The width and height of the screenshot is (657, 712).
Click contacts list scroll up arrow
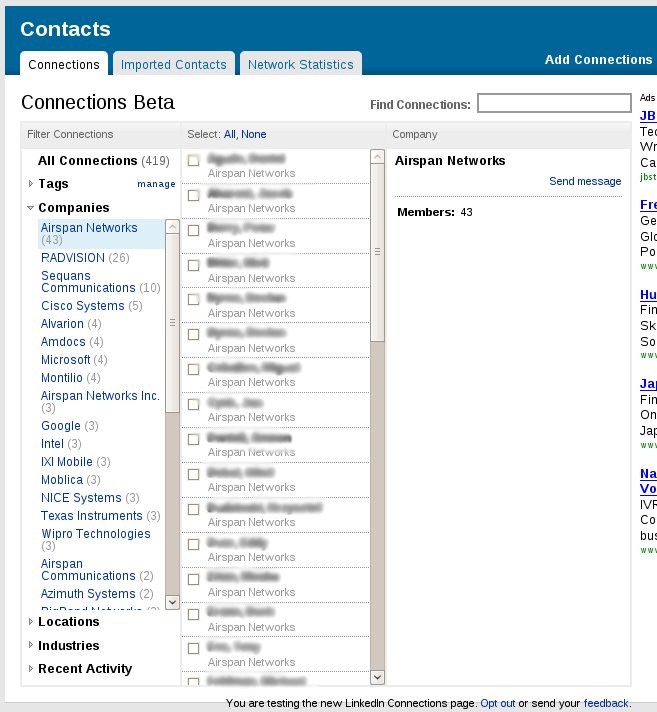[x=377, y=157]
